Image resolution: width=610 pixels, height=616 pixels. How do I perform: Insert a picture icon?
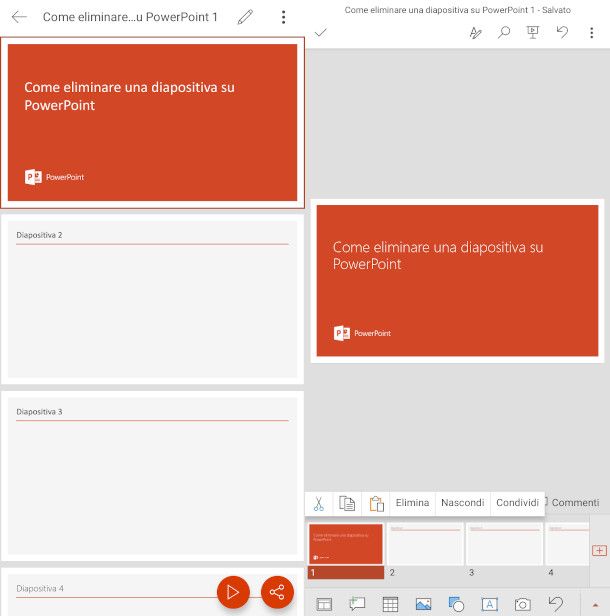423,604
